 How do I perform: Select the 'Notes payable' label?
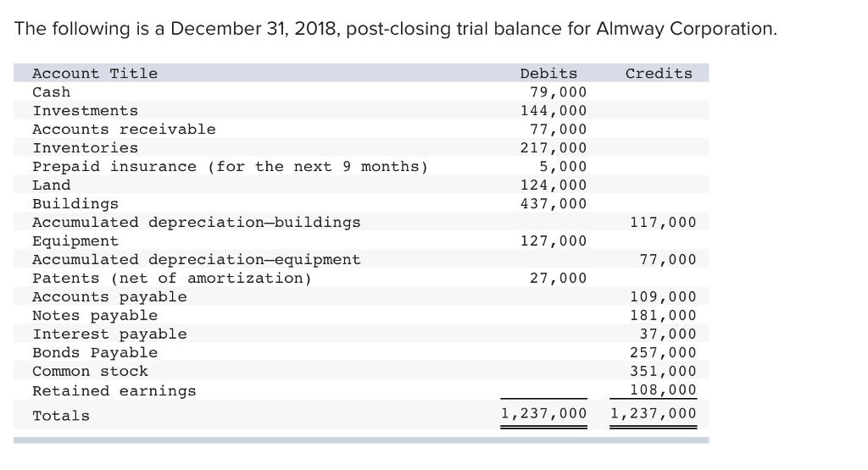[x=95, y=316]
